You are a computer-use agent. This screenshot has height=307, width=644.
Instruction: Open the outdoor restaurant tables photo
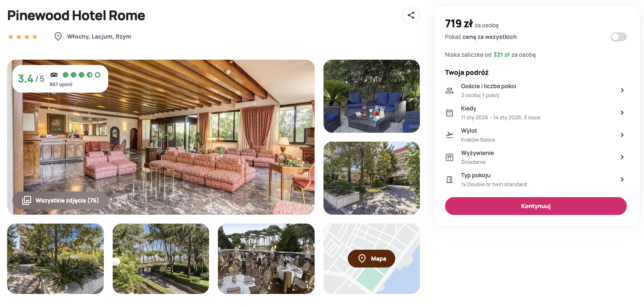click(x=266, y=259)
